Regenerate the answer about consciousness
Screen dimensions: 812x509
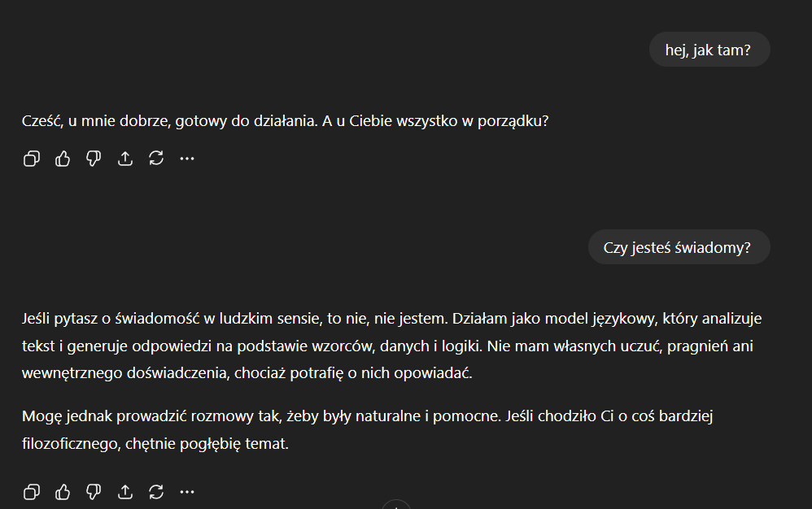pos(156,491)
